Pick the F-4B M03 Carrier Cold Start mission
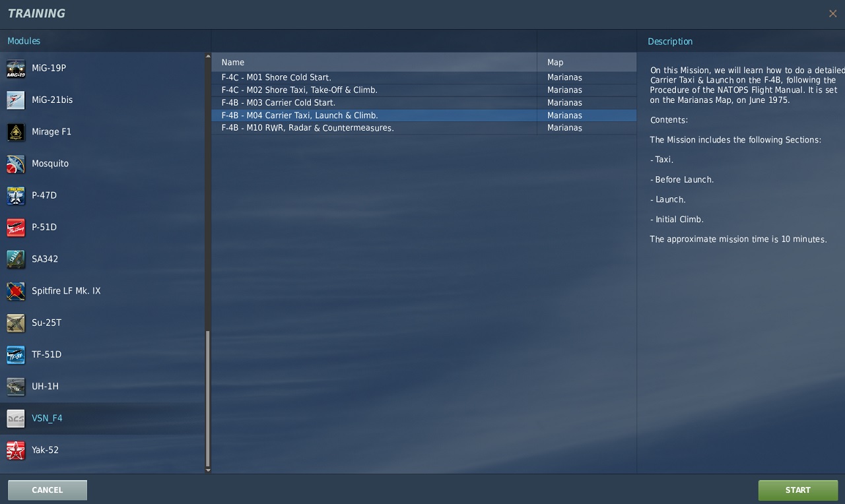The width and height of the screenshot is (845, 504). (278, 103)
